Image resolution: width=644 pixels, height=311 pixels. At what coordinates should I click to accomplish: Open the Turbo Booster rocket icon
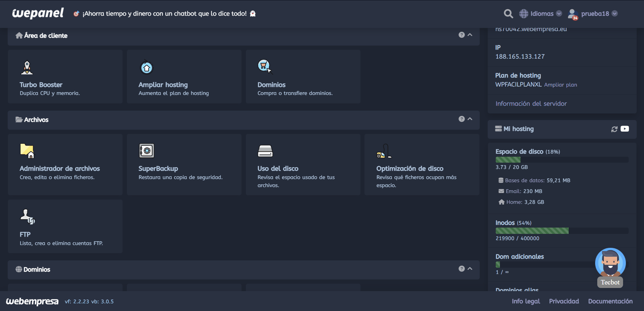pos(27,68)
